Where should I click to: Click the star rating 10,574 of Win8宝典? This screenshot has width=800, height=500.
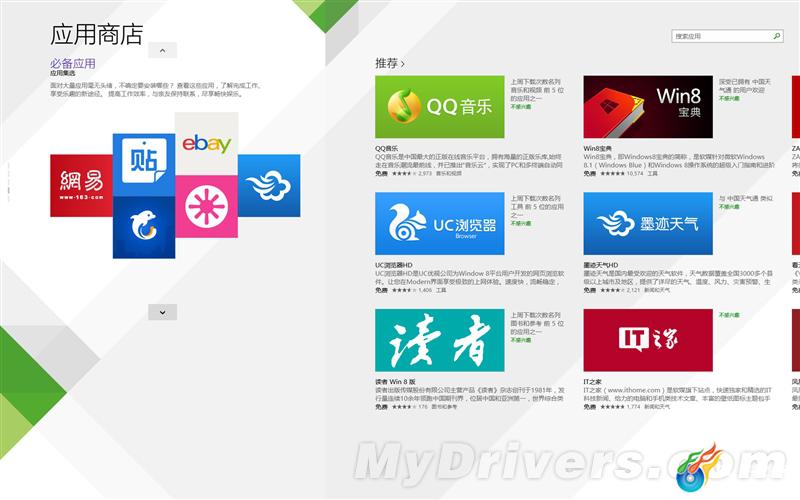[622, 173]
